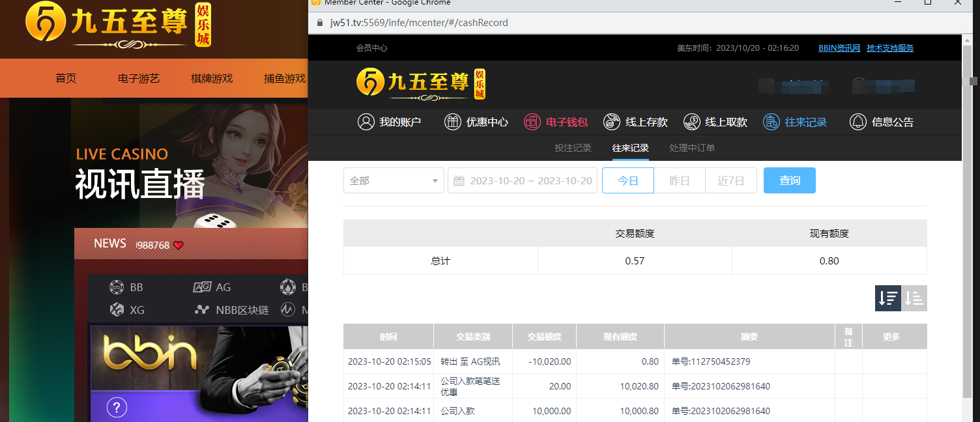Screen dimensions: 980x422
Task: Sort records in ascending order
Action: tap(914, 298)
